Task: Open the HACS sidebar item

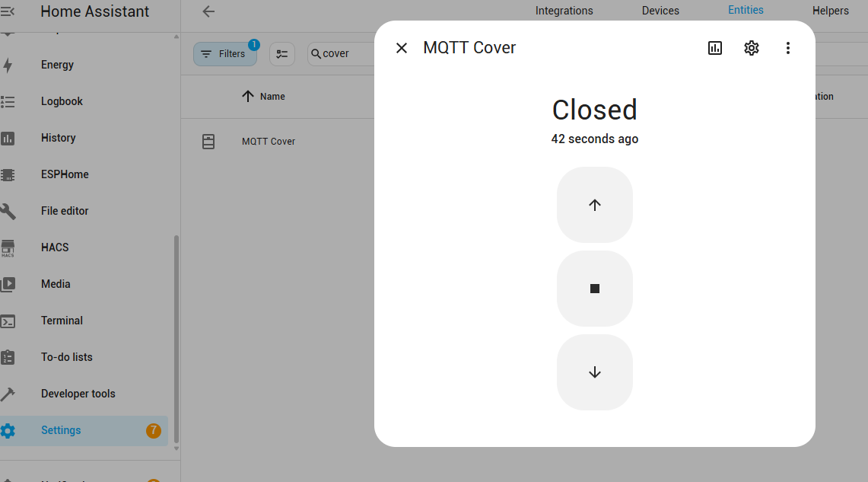Action: (55, 247)
